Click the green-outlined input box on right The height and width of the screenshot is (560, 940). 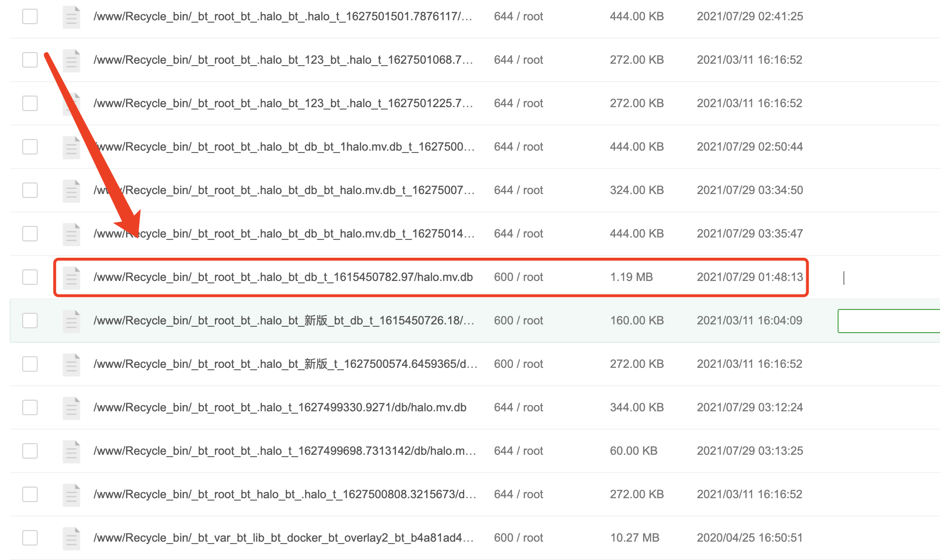pyautogui.click(x=888, y=321)
